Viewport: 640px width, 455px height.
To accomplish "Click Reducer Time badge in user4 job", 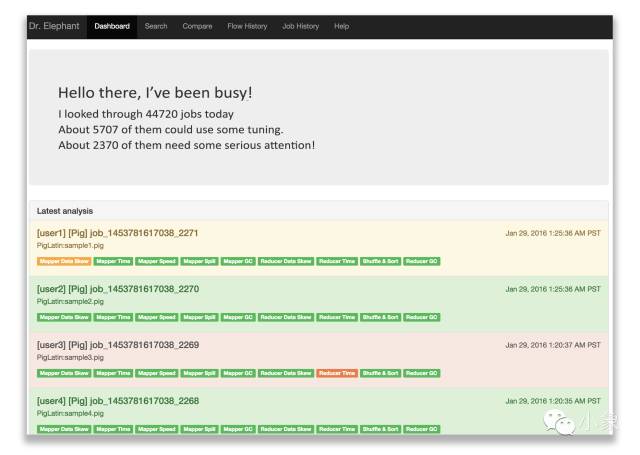I will [337, 429].
